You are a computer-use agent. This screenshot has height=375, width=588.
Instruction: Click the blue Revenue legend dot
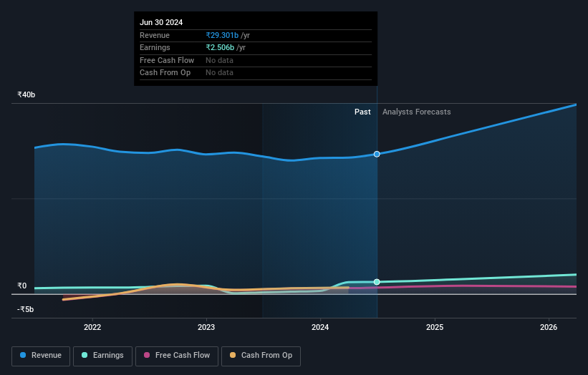tap(23, 355)
